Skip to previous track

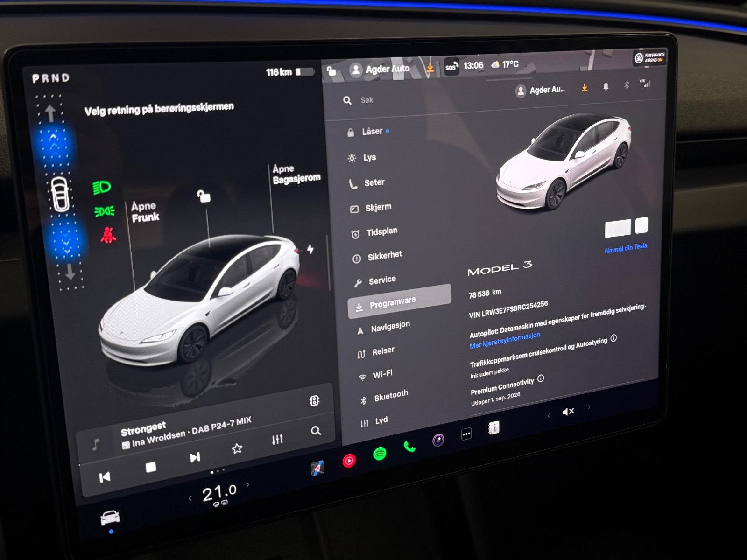[x=105, y=477]
